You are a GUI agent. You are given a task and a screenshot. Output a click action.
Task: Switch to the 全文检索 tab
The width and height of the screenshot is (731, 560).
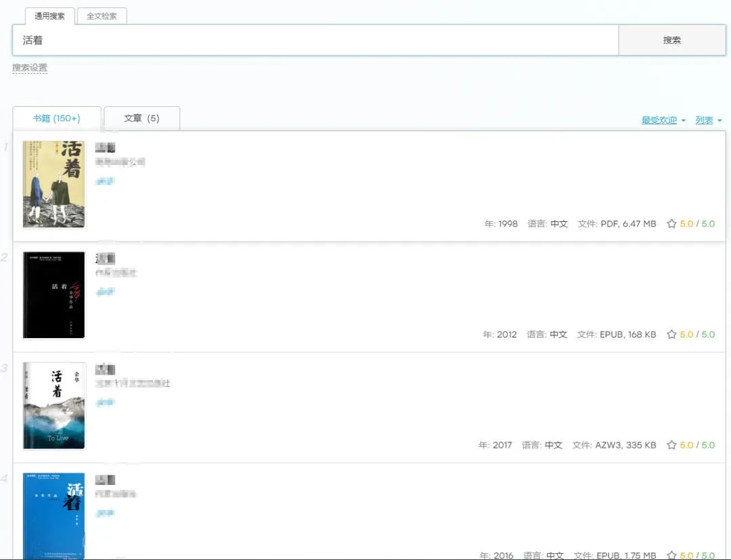[x=102, y=16]
